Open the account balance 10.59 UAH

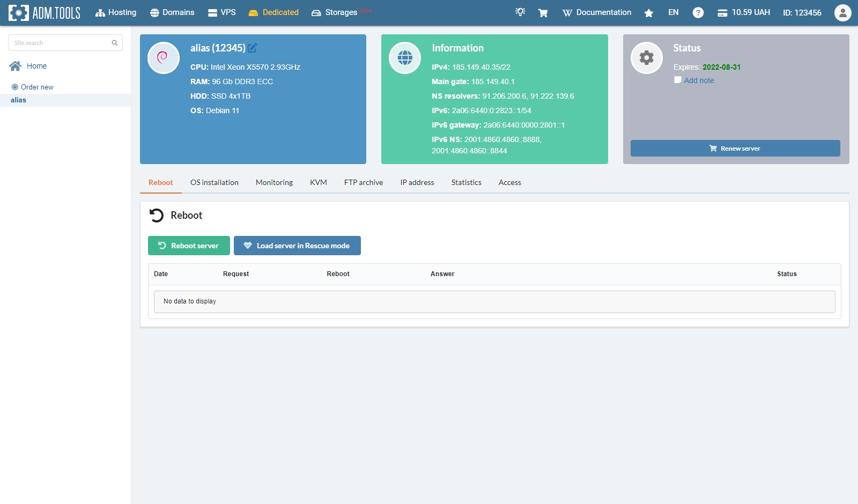click(x=744, y=13)
